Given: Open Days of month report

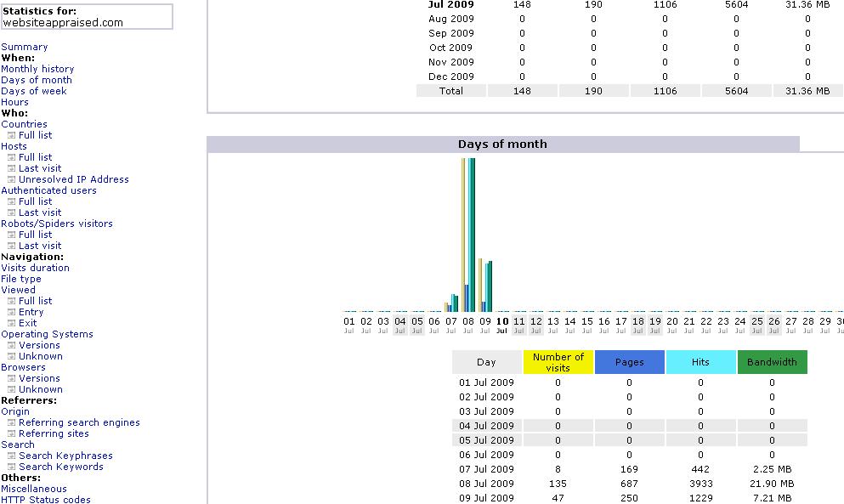Looking at the screenshot, I should [x=36, y=80].
